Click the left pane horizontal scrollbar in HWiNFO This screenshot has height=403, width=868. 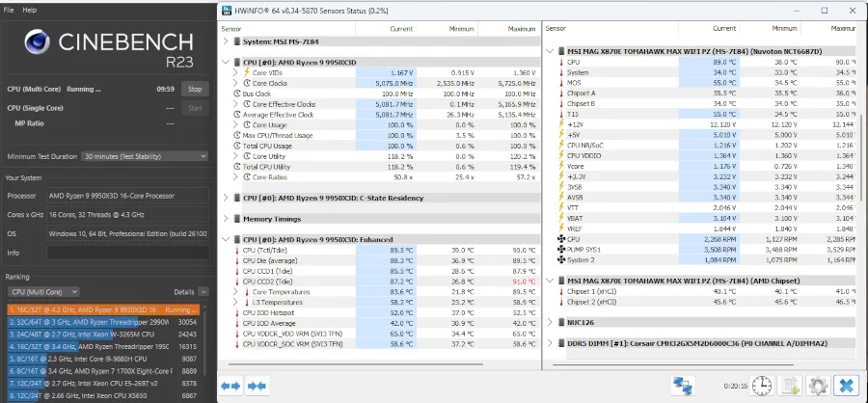pyautogui.click(x=355, y=364)
